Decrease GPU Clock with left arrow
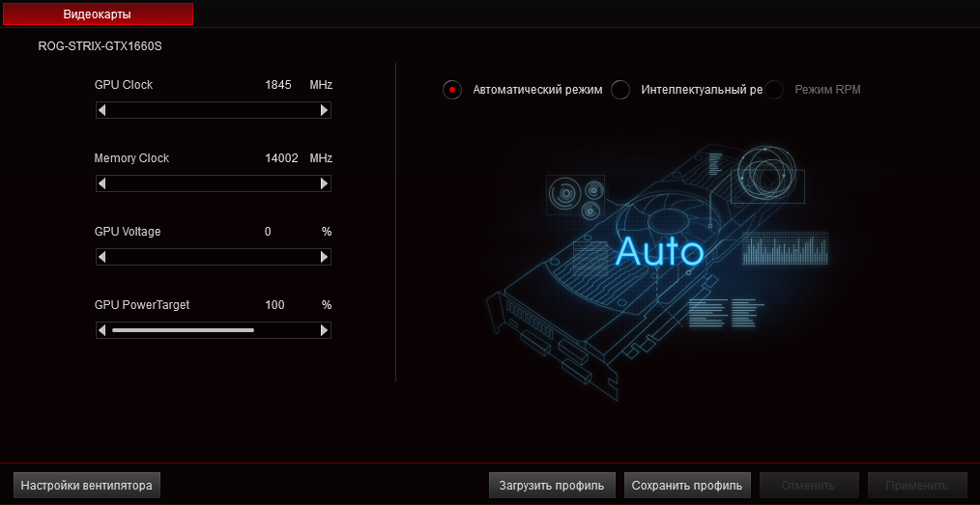Viewport: 980px width, 505px height. click(101, 110)
